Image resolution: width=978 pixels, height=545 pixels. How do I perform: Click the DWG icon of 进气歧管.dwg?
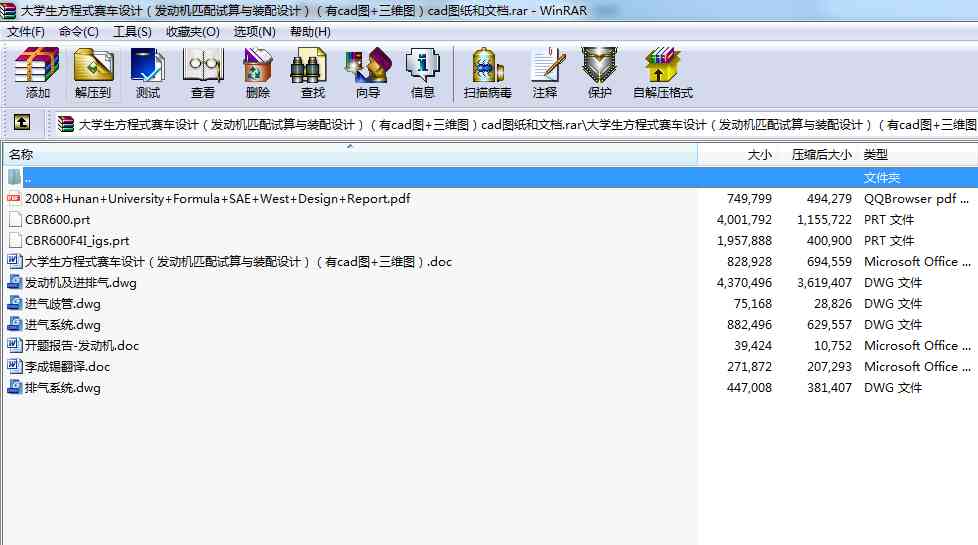tap(14, 303)
